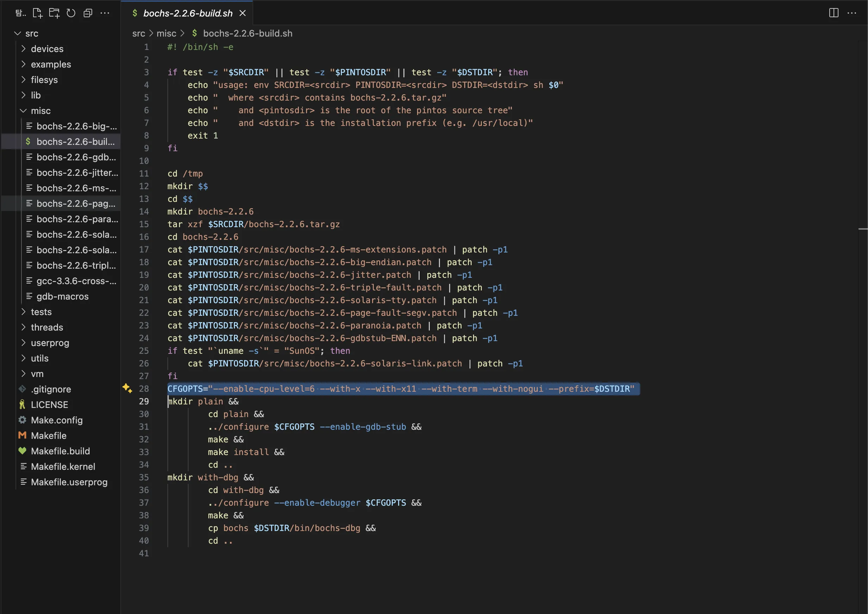
Task: Open Makefile.build in the explorer
Action: [x=60, y=451]
